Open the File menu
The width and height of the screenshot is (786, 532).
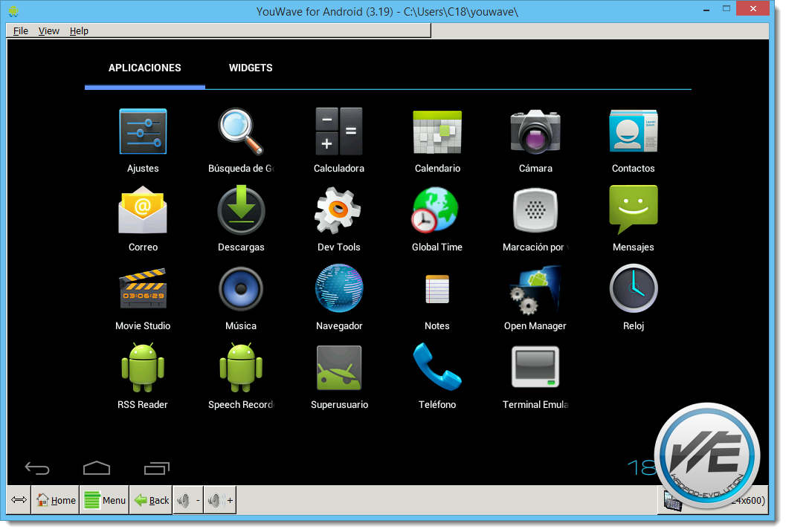21,30
